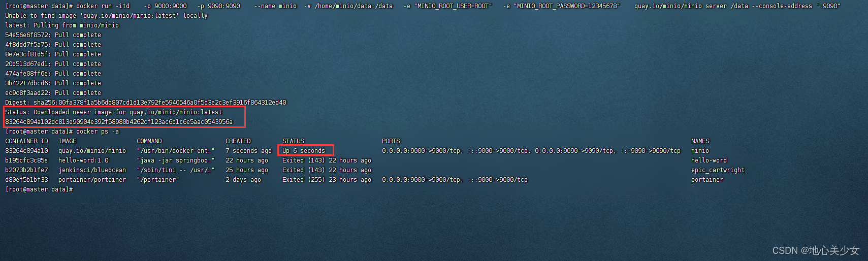Click the '7 seconds ago' created value
868x261 pixels.
click(x=249, y=151)
